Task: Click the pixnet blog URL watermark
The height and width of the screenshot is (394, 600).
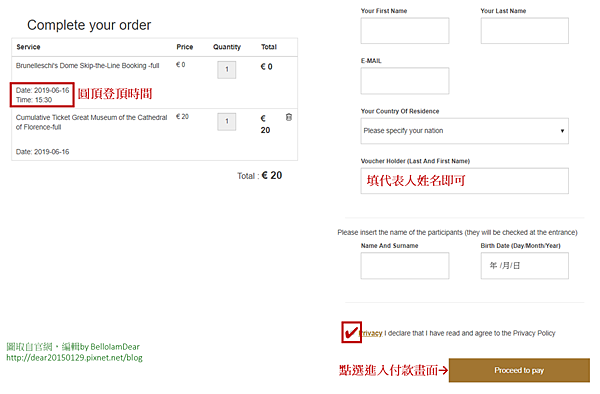Action: (x=74, y=358)
